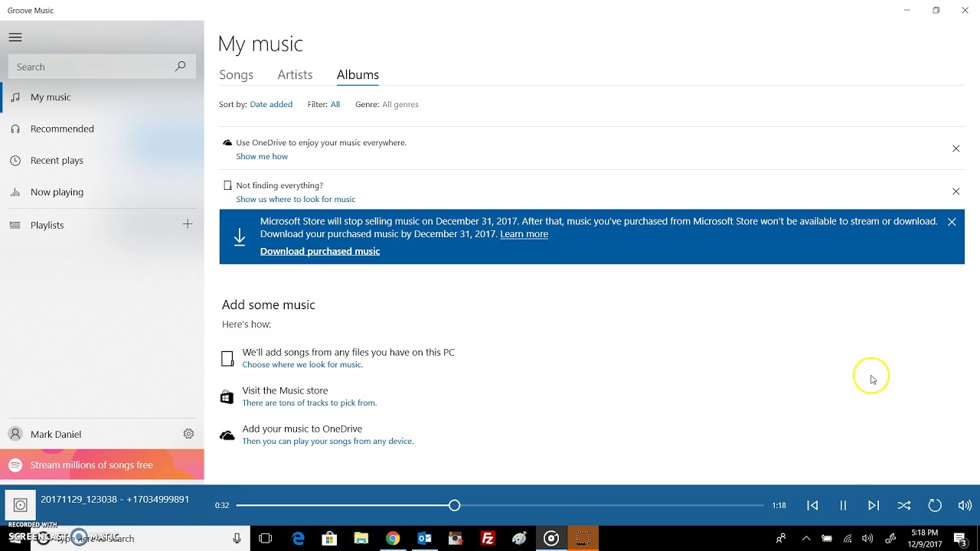
Task: Click the search magnifier icon
Action: tap(180, 67)
